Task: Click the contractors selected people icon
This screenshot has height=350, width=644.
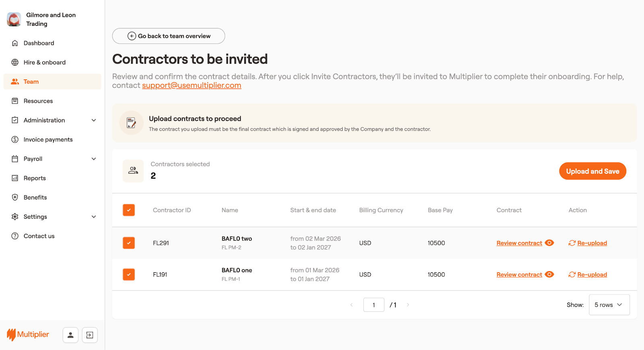Action: (133, 171)
